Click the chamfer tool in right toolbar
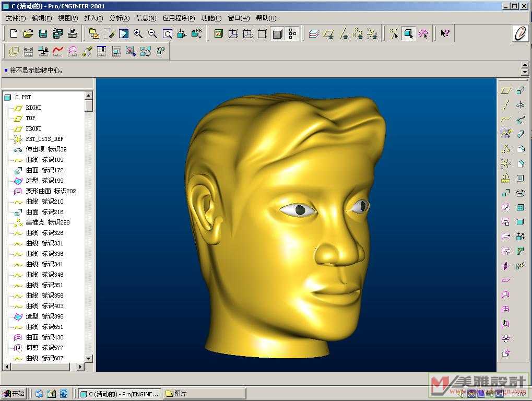Screen dimensions: 532x401 (521, 163)
